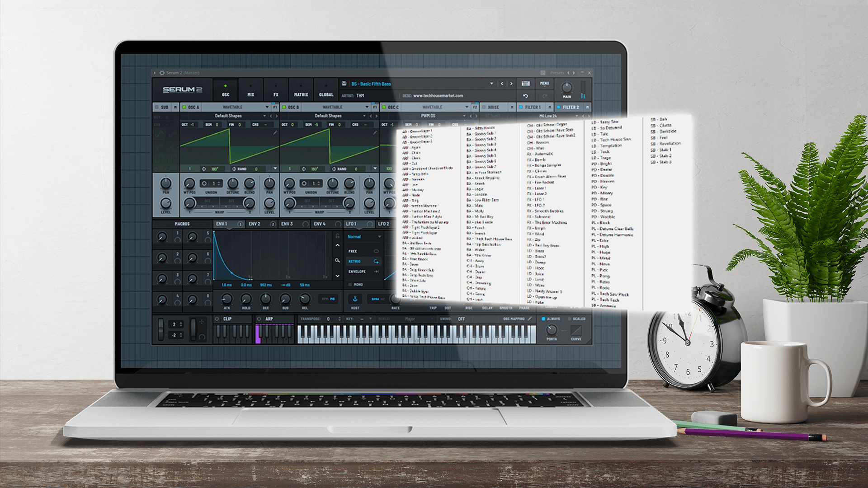Click the Envelope mode arrow icon in LFO panel

376,272
